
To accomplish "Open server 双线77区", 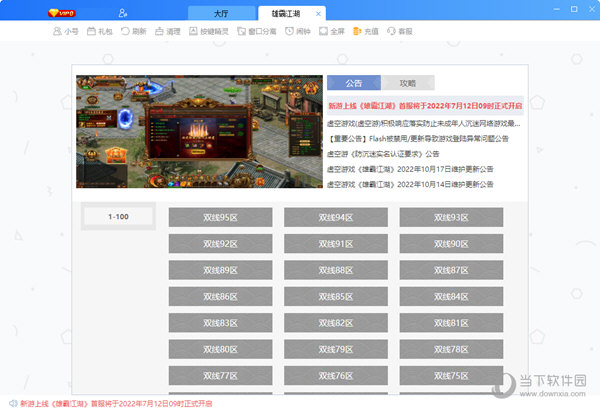I will [x=220, y=376].
